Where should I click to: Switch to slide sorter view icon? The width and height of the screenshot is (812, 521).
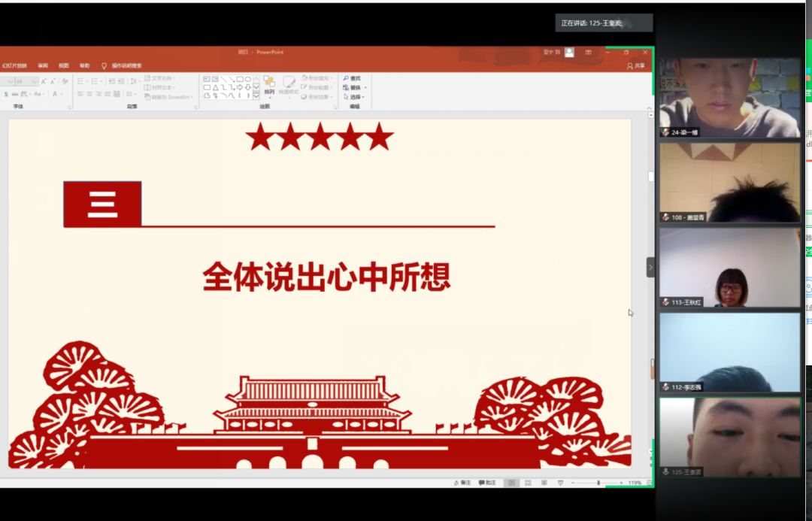(x=527, y=483)
